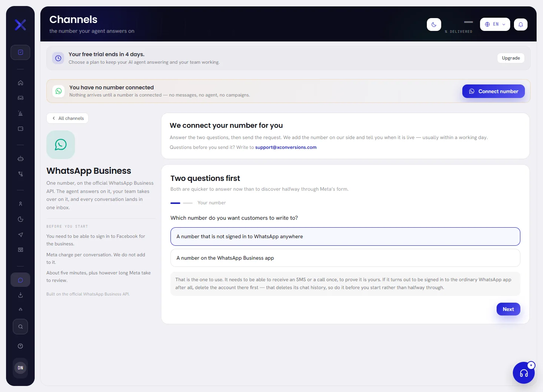The height and width of the screenshot is (392, 543).
Task: Open the paper plane campaigns icon
Action: point(20,235)
